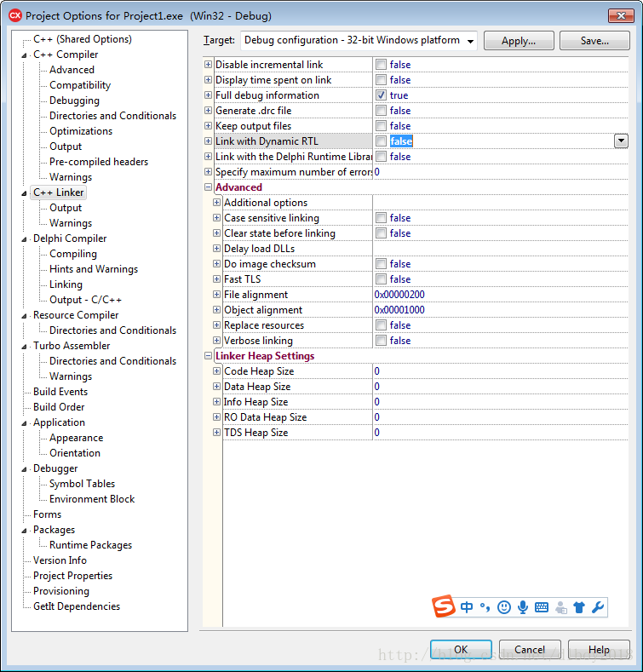Enable Display time spent on link
The width and height of the screenshot is (643, 672).
pyautogui.click(x=381, y=80)
